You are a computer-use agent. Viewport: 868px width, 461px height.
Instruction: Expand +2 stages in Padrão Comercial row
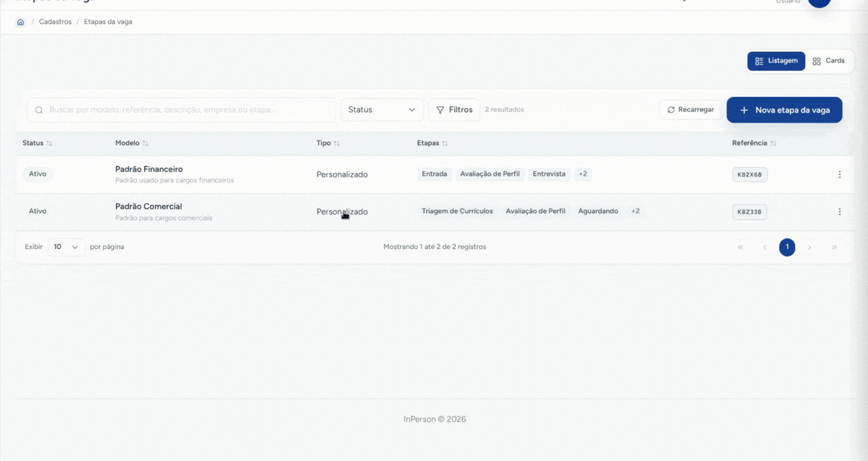[x=635, y=211]
